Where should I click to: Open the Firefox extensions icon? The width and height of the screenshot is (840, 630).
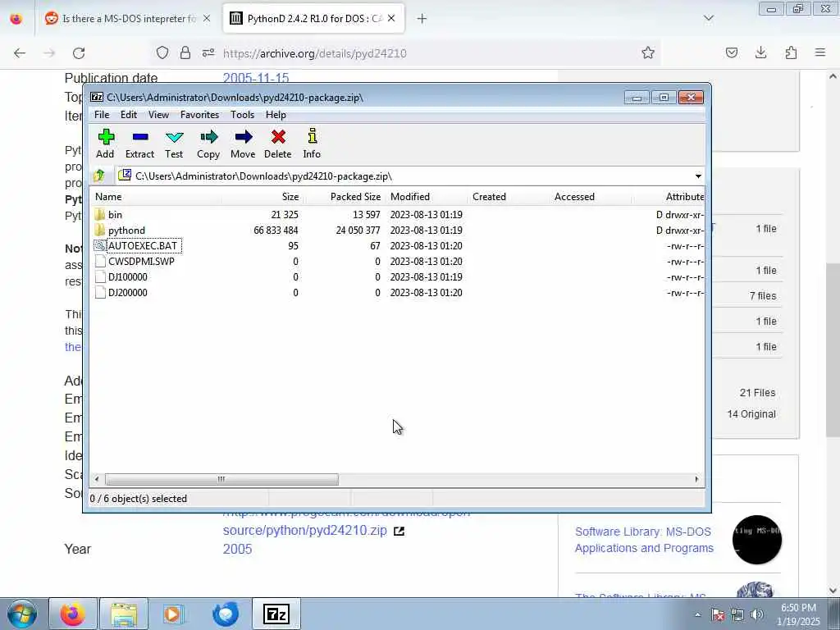791,52
